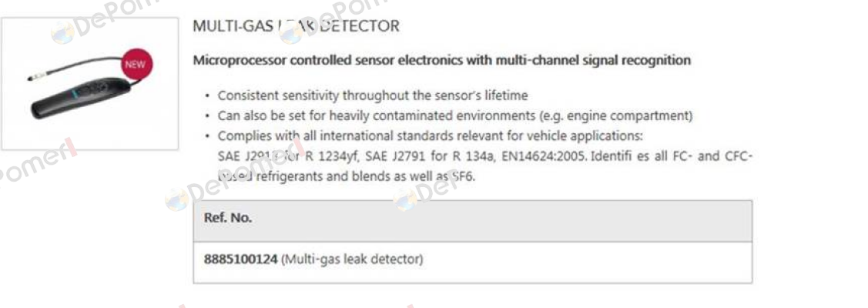The height and width of the screenshot is (308, 868).
Task: Click the heavily contaminated environments bullet
Action: coord(455,116)
